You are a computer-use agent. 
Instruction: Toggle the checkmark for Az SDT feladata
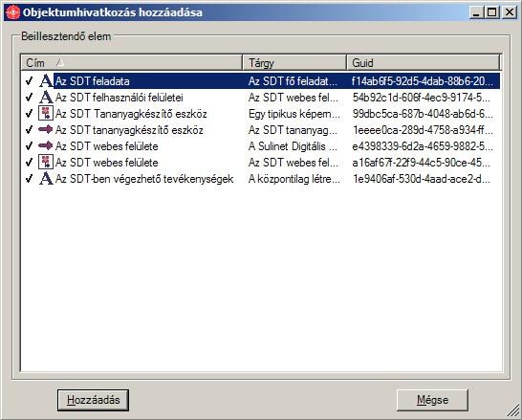coord(29,81)
